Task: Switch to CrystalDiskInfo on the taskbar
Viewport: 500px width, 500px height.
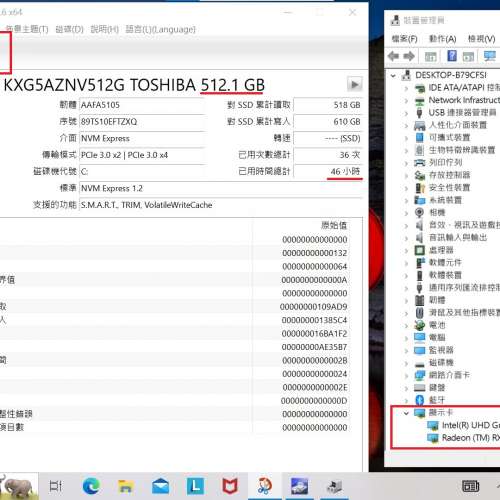Action: point(299,486)
